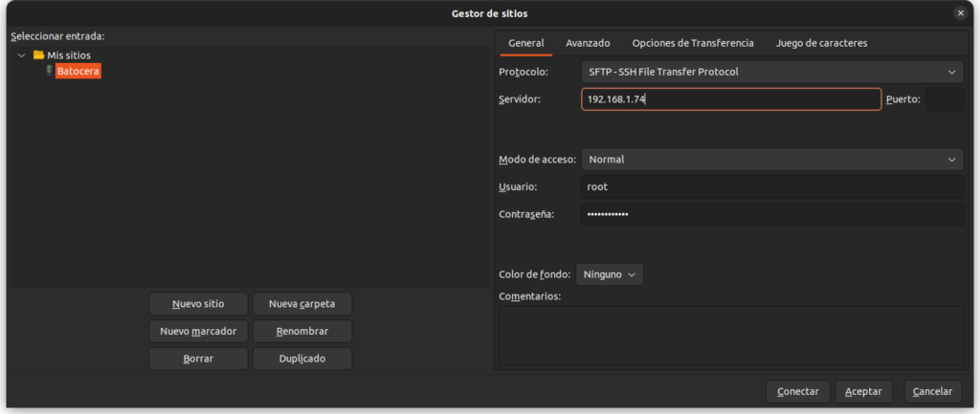980x414 pixels.
Task: Click the Batocera server icon
Action: point(50,71)
